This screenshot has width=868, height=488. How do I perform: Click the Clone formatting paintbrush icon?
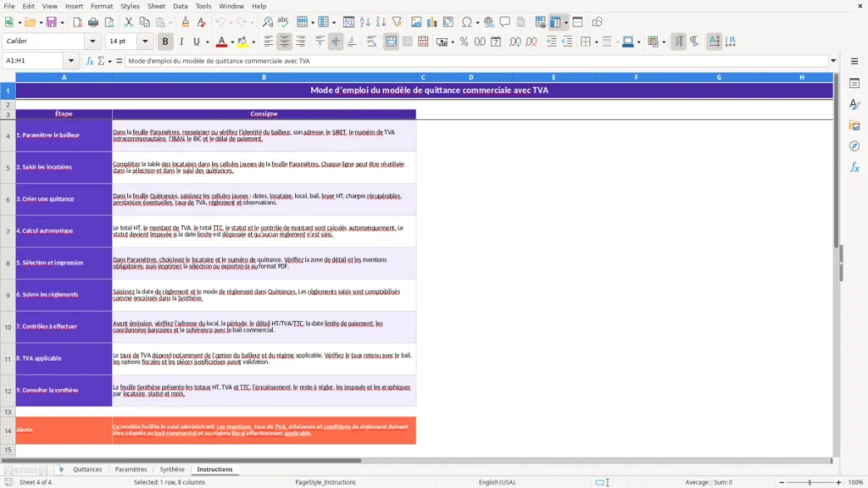point(186,22)
